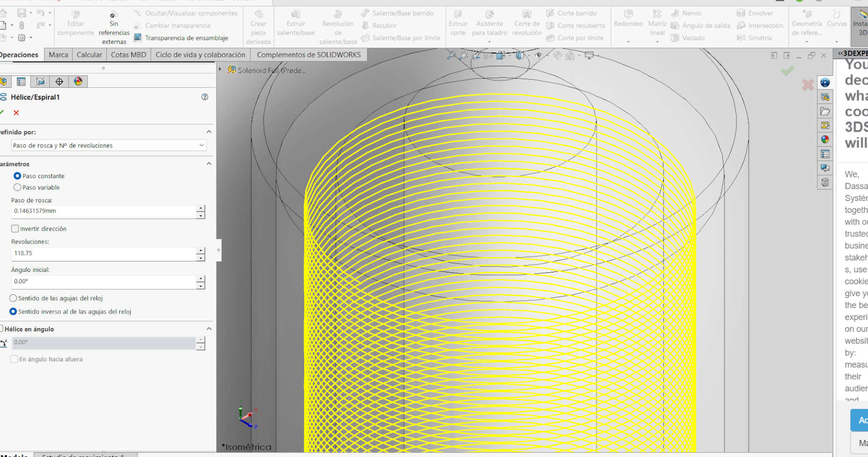The width and height of the screenshot is (868, 457).
Task: Select the Paso variable radio button
Action: click(x=17, y=187)
